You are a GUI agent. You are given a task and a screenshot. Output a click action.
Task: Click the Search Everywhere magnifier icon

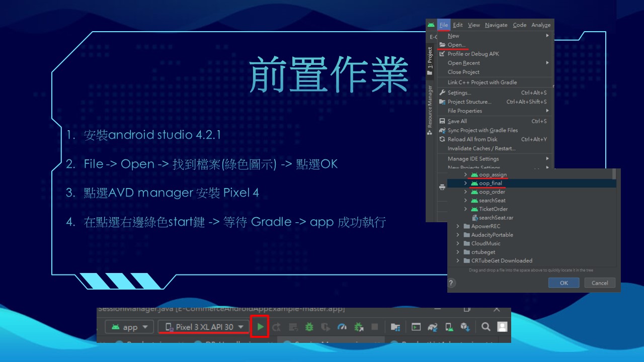[486, 327]
